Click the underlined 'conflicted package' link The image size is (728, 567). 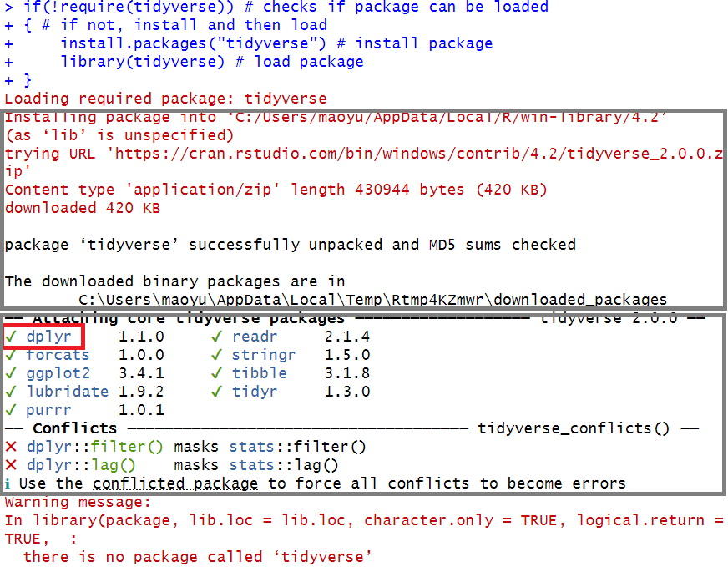pos(174,483)
